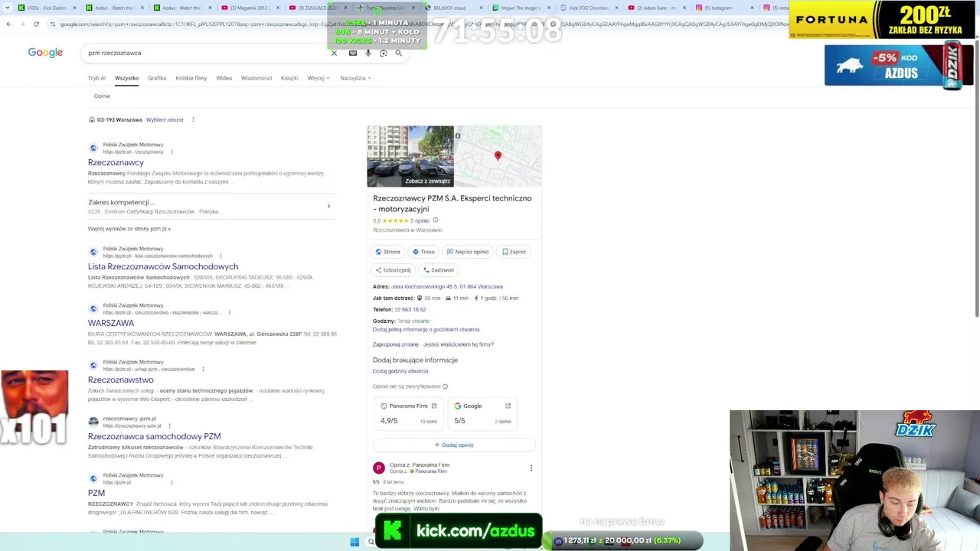Open three-dot menu of WARSZAWA result
The height and width of the screenshot is (551, 980).
tap(229, 312)
